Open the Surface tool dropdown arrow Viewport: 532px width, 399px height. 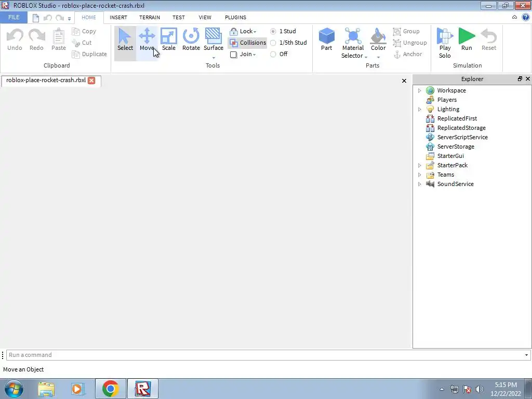point(214,58)
